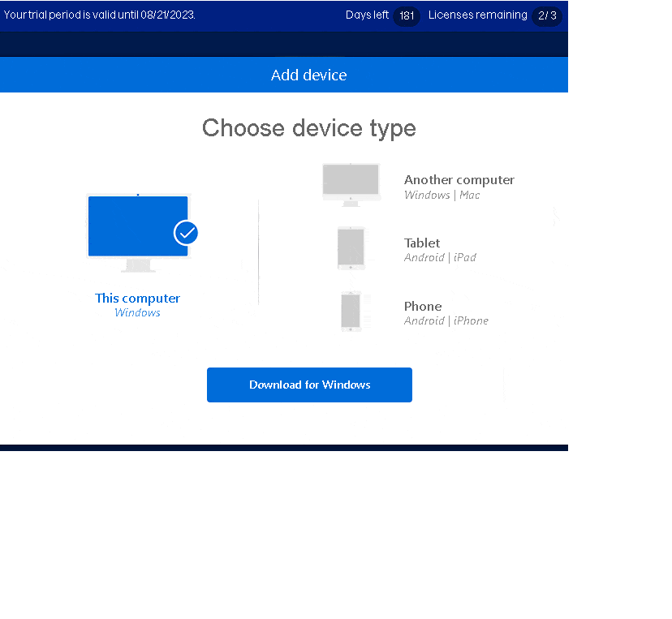Click the Mac link under Another computer

[469, 195]
